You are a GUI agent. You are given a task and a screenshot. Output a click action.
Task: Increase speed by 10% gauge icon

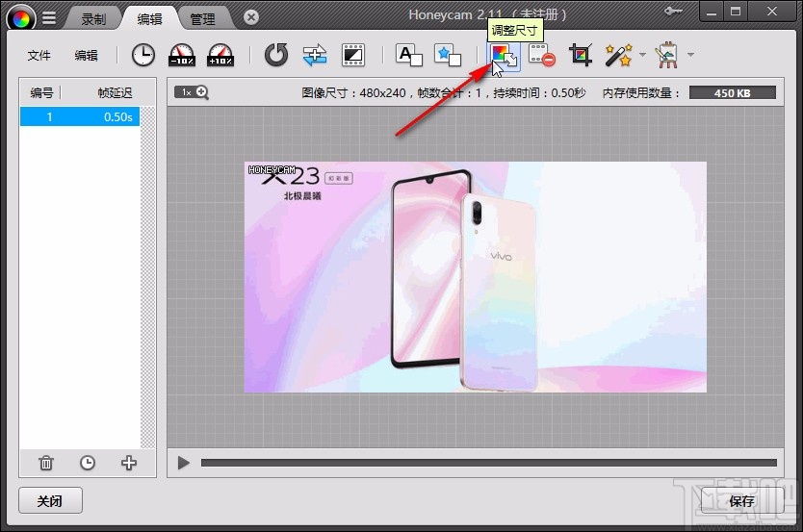(220, 55)
